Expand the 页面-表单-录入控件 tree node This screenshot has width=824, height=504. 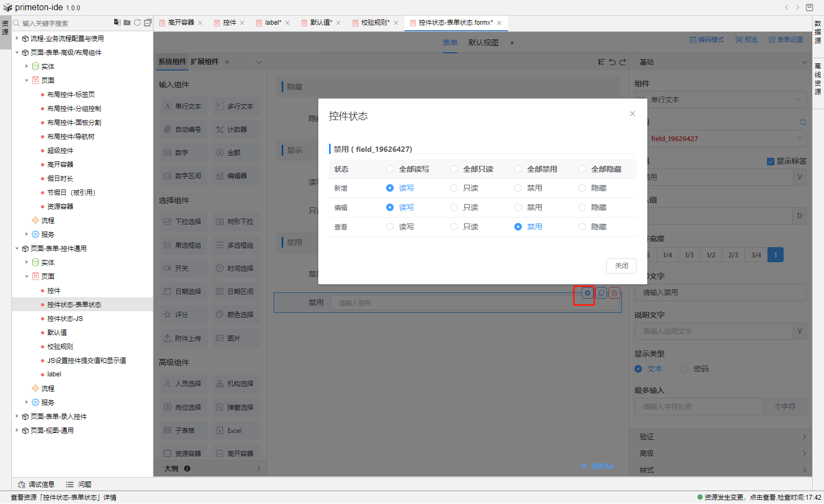coord(17,416)
